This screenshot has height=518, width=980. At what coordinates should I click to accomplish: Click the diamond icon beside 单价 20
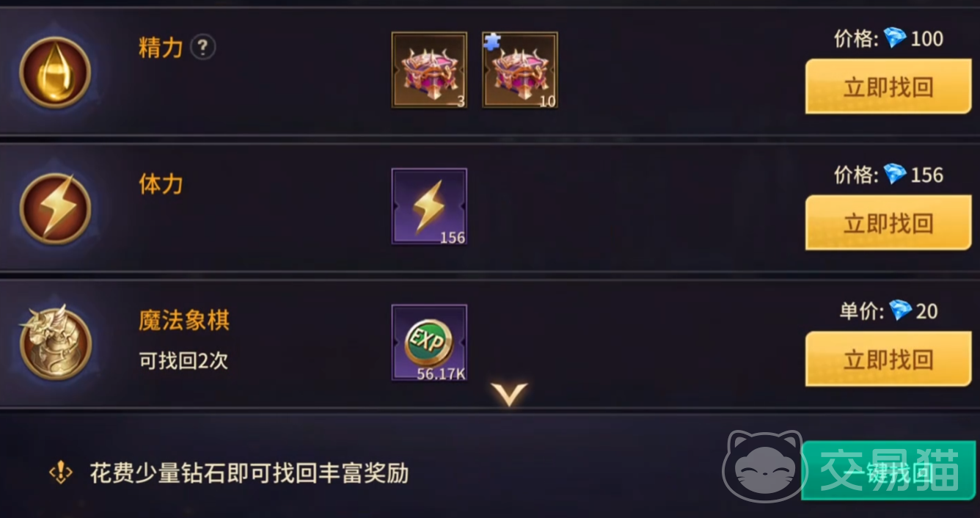[x=900, y=310]
